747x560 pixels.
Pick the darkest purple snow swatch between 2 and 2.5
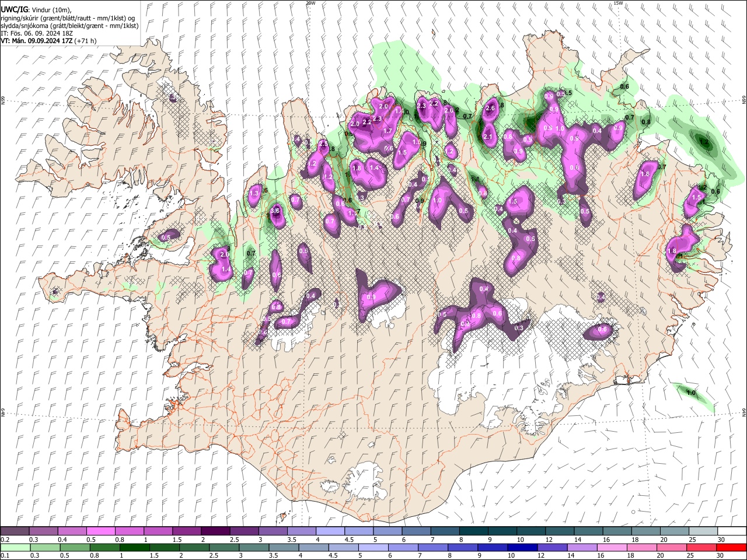(215, 531)
